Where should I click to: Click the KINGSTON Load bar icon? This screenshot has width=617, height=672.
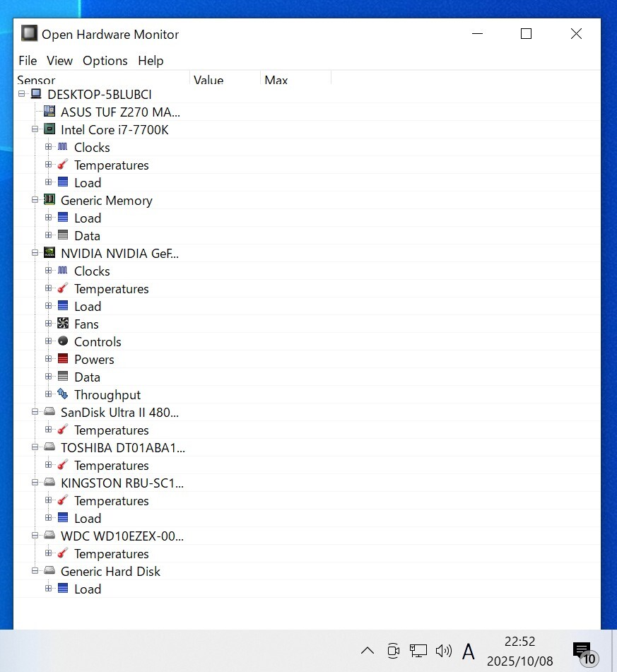point(63,518)
